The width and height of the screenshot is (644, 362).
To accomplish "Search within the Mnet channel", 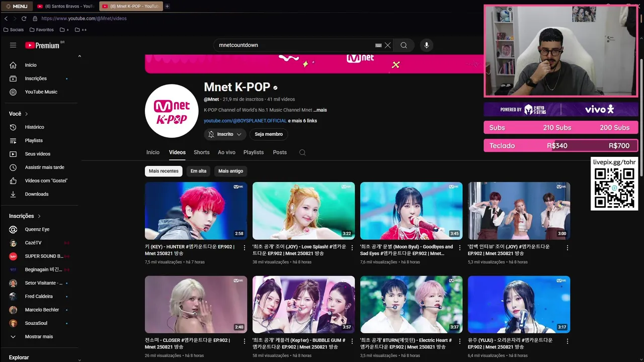I will (302, 152).
